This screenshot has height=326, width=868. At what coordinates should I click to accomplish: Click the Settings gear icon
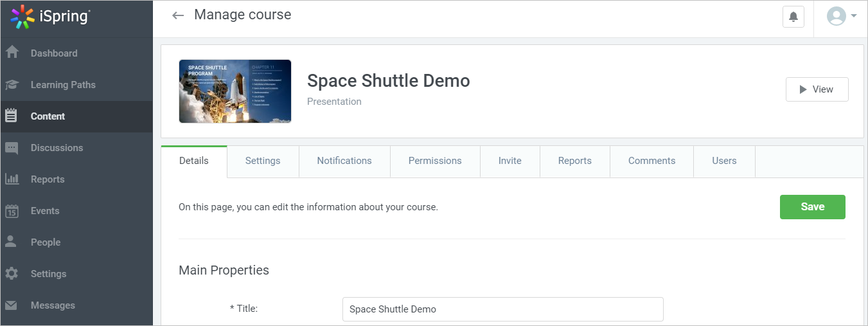coord(12,273)
